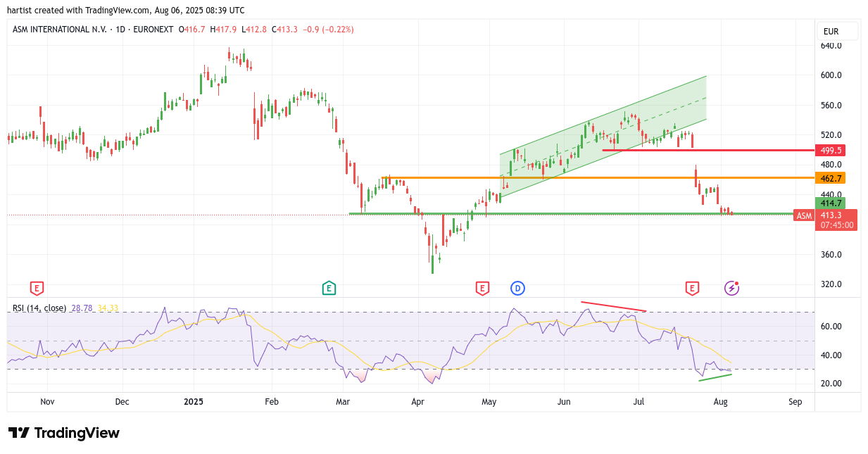Click the 20.00 RSI axis label
Screen dimensions: 868x454
[x=831, y=384]
